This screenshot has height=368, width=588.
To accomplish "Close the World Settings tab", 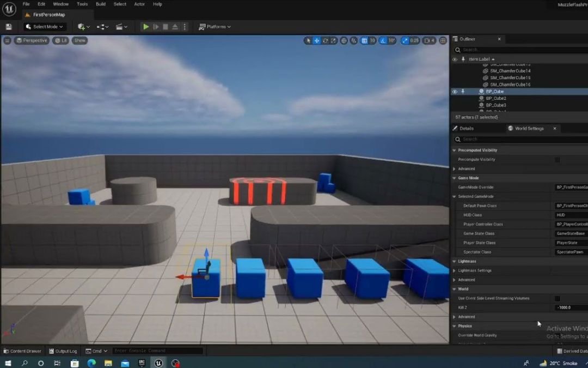I will [x=555, y=129].
